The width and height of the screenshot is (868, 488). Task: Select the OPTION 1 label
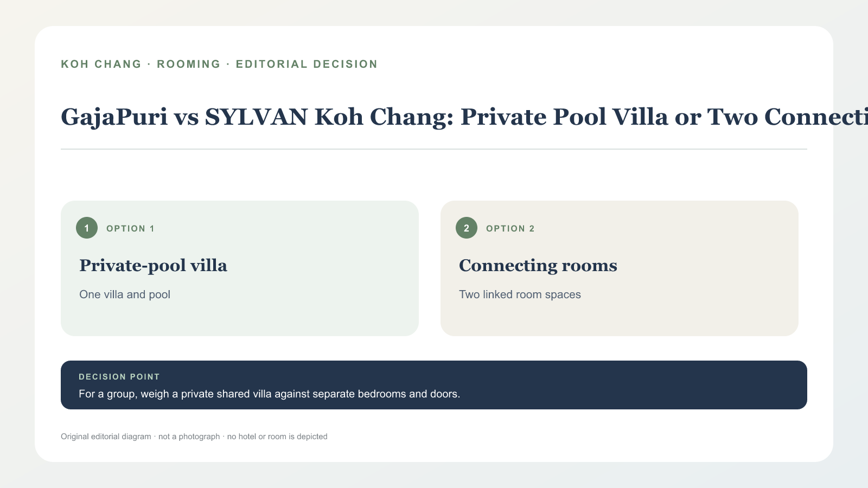click(131, 229)
